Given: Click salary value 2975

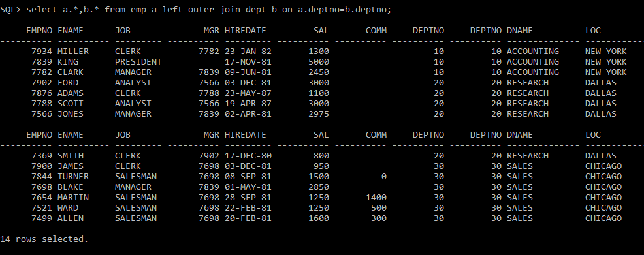Looking at the screenshot, I should [319, 114].
